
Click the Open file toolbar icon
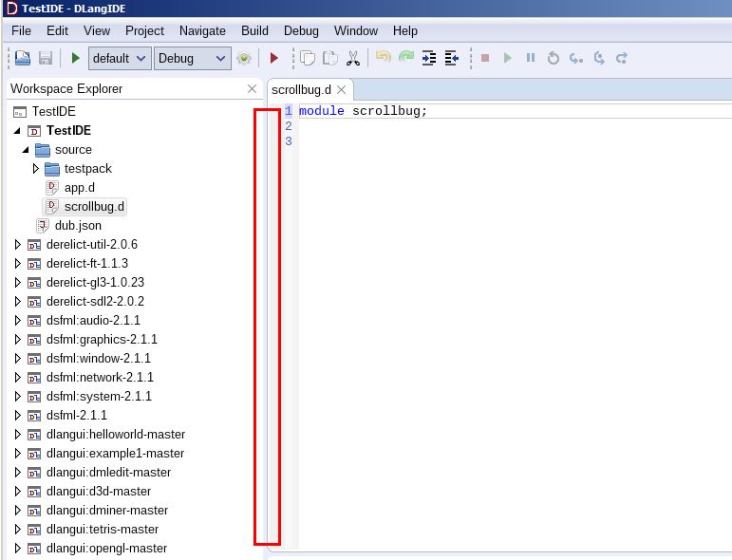[23, 58]
